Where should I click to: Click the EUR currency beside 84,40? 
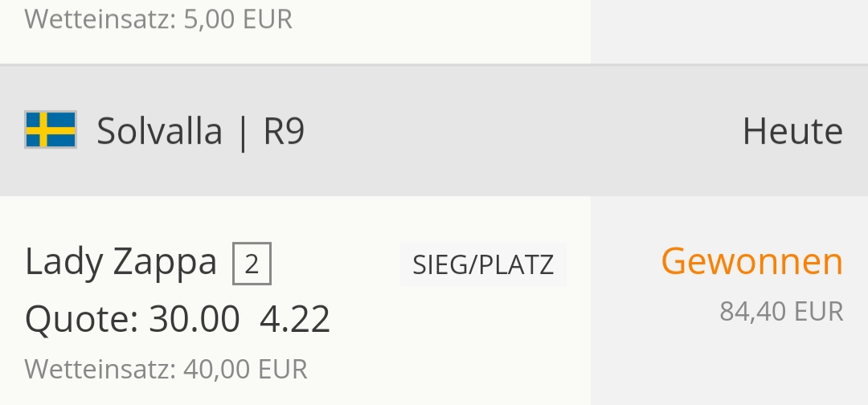click(x=819, y=312)
